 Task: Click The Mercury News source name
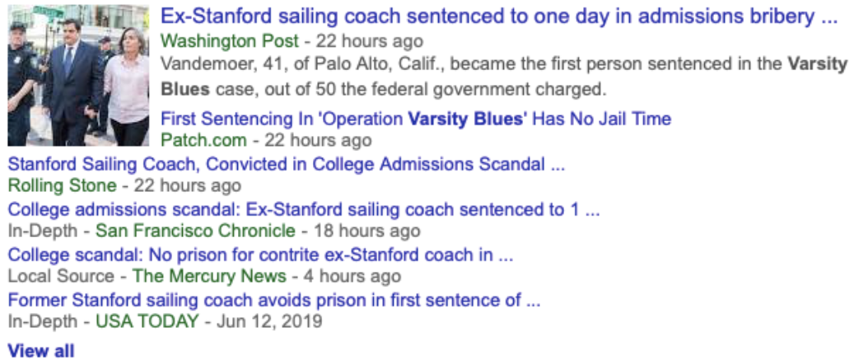(209, 276)
